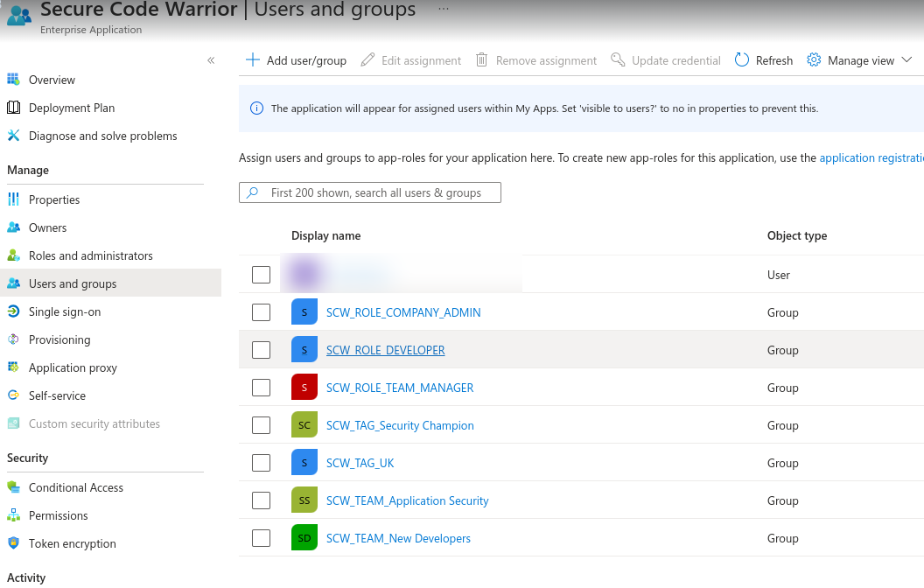Click the users and groups search field
924x588 pixels.
tap(369, 192)
